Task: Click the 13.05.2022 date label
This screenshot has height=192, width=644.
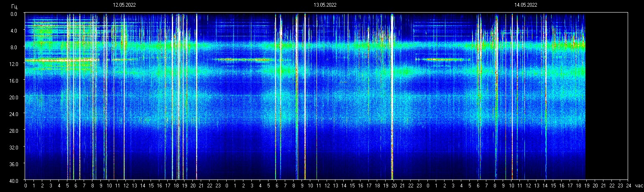Action: click(x=325, y=5)
